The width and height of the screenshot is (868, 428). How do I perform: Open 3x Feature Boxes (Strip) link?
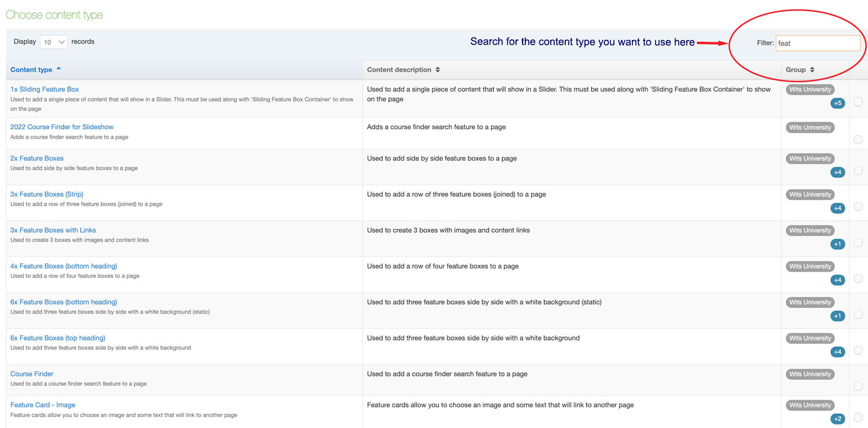(47, 194)
